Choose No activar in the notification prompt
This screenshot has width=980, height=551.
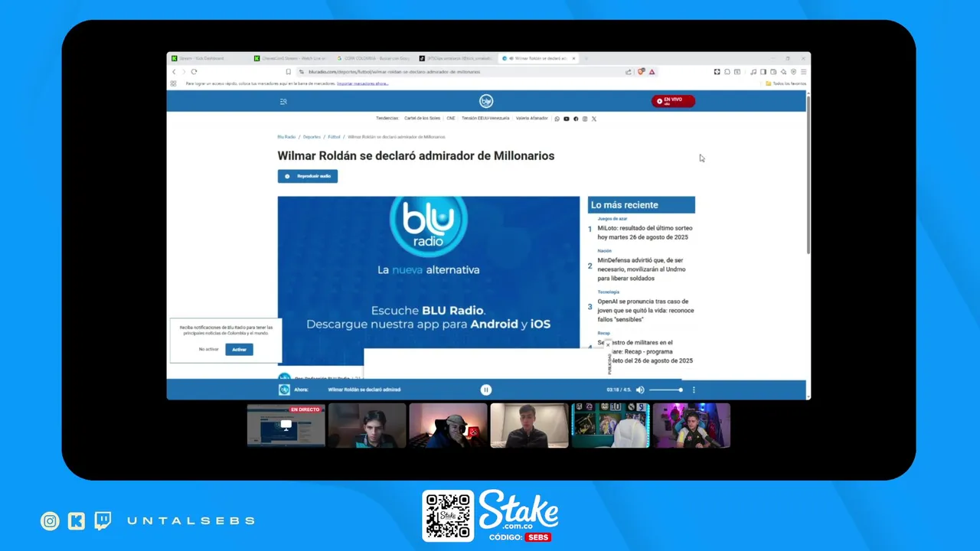coord(208,349)
